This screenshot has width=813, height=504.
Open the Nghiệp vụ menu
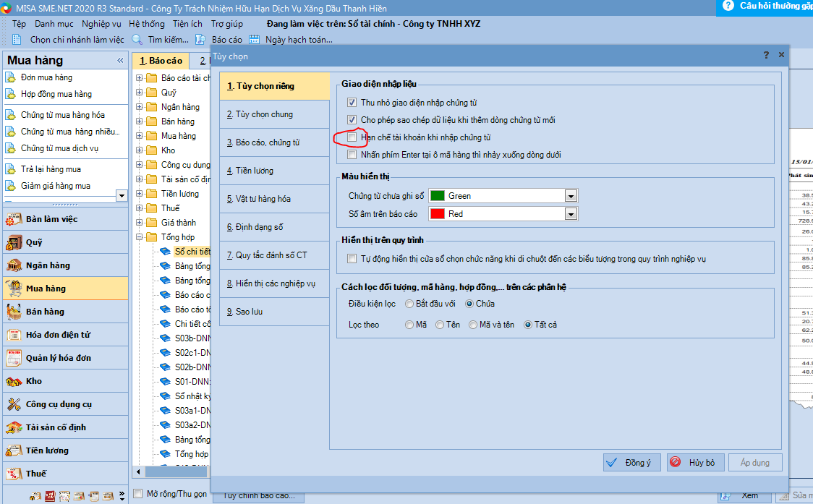[101, 24]
